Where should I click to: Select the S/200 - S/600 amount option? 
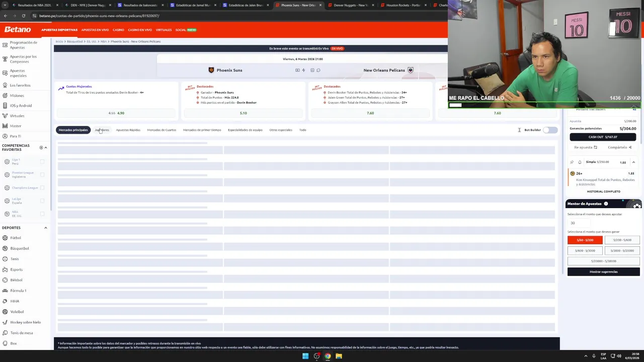tap(622, 240)
